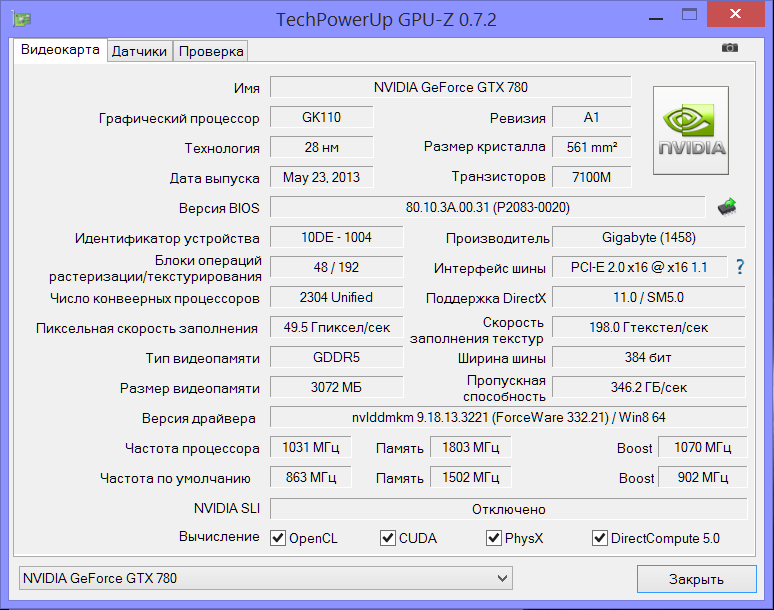The width and height of the screenshot is (774, 610).
Task: Click the 2304 Unified shaders field
Action: point(336,298)
